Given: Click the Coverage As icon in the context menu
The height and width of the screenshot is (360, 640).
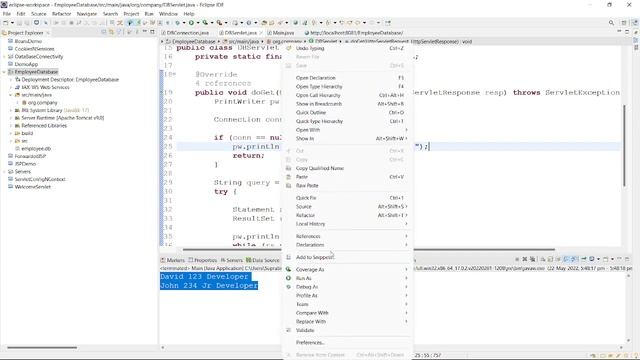Looking at the screenshot, I should [289, 269].
